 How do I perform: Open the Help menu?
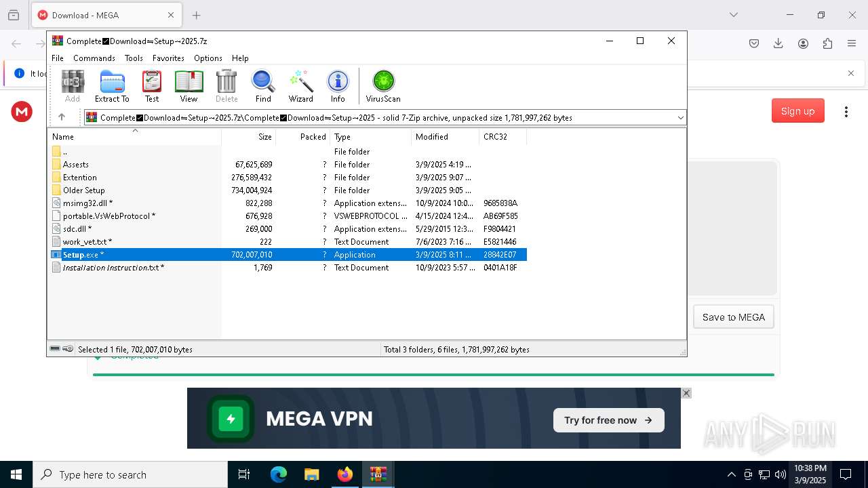(240, 58)
